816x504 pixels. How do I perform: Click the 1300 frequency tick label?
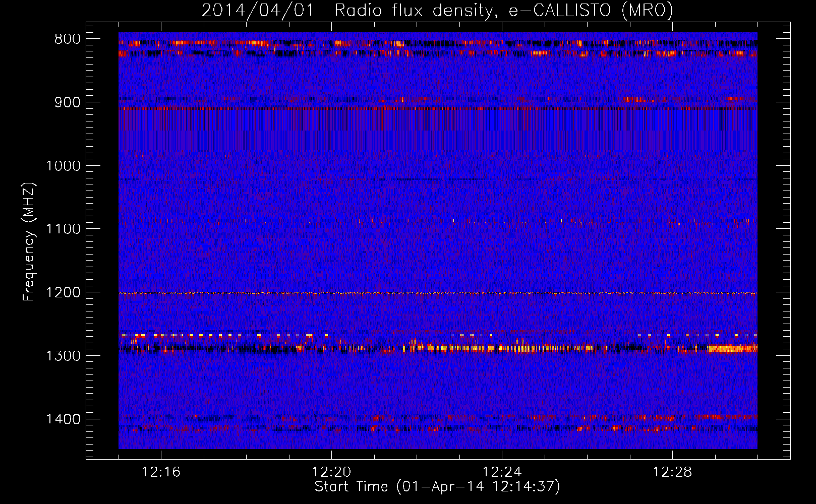tap(63, 356)
